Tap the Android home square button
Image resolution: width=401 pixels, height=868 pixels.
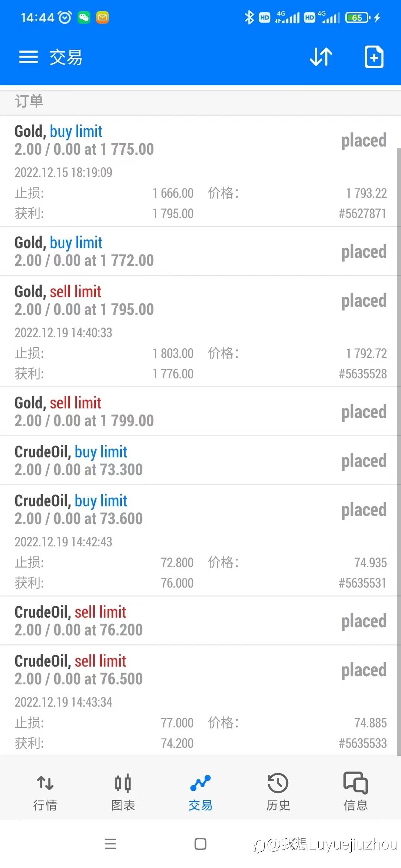pyautogui.click(x=200, y=844)
